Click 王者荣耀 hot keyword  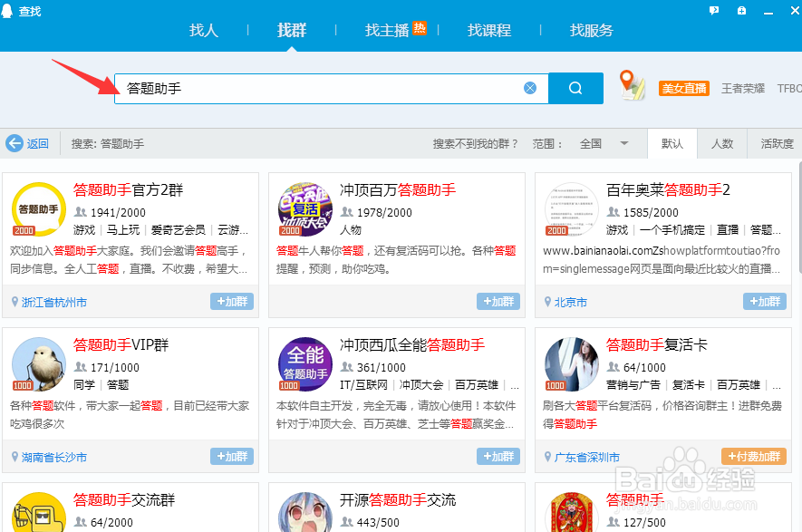click(743, 89)
